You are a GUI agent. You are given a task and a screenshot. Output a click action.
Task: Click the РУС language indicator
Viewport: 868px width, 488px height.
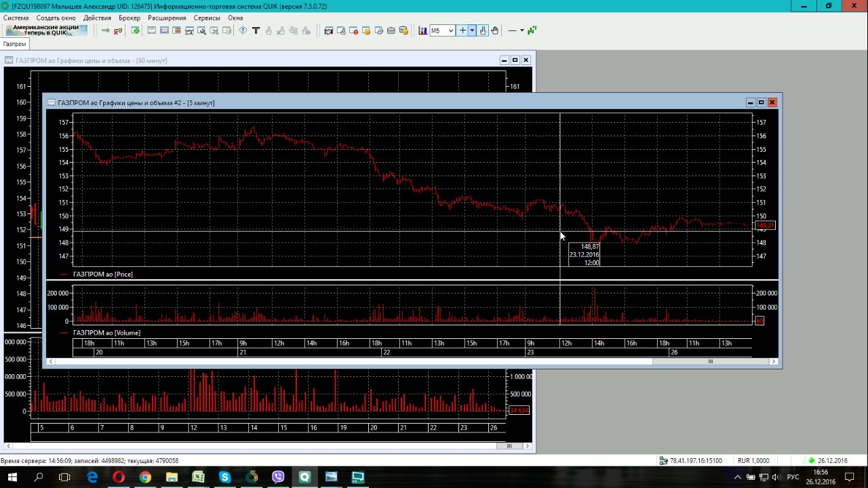point(793,477)
